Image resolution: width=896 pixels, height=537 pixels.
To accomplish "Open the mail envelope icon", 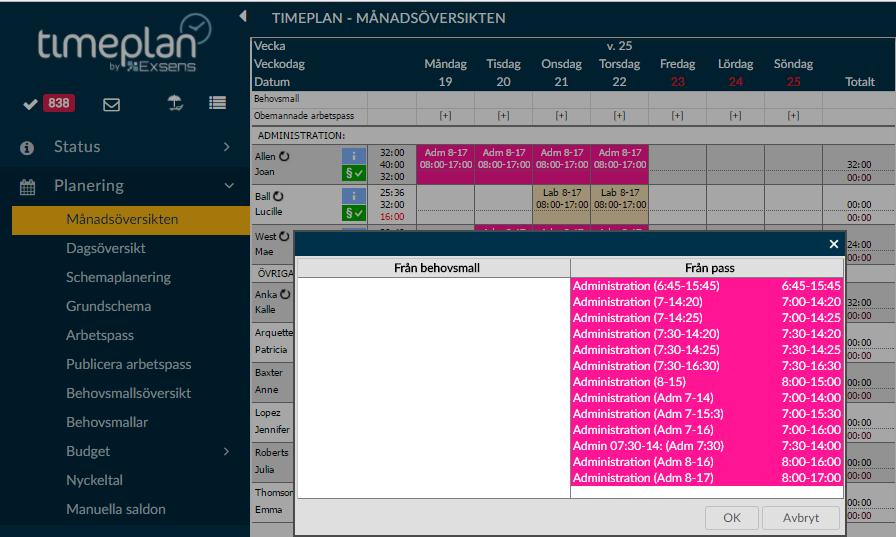I will [111, 105].
